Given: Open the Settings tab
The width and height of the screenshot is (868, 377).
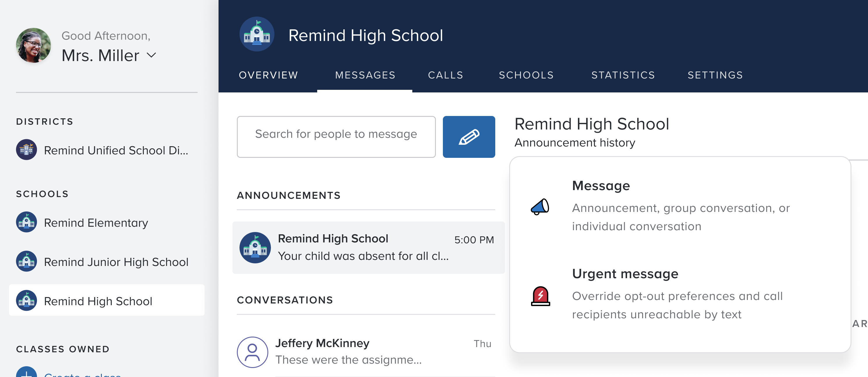Looking at the screenshot, I should pyautogui.click(x=715, y=75).
